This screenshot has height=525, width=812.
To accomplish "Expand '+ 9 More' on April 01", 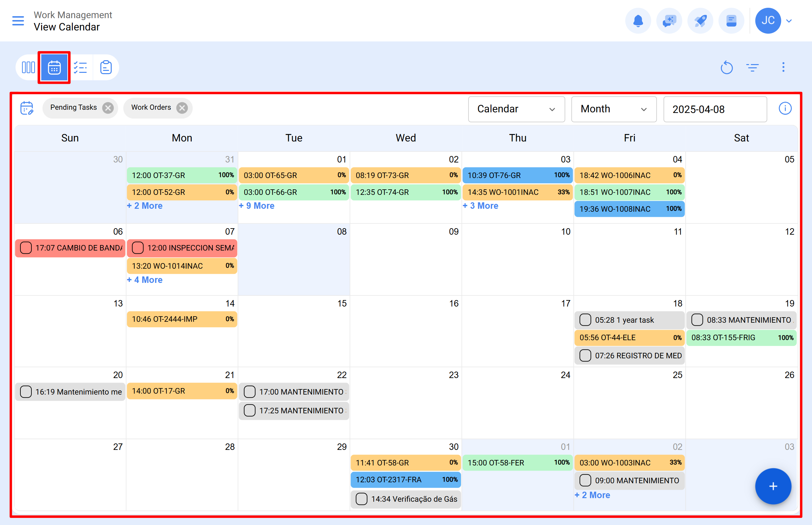I will (x=256, y=206).
